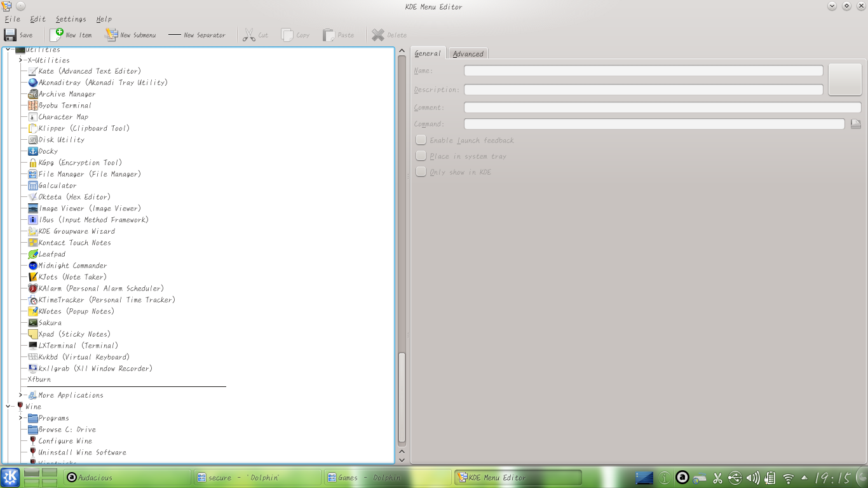The image size is (868, 488).
Task: Open the Settings menu
Action: pos(71,19)
